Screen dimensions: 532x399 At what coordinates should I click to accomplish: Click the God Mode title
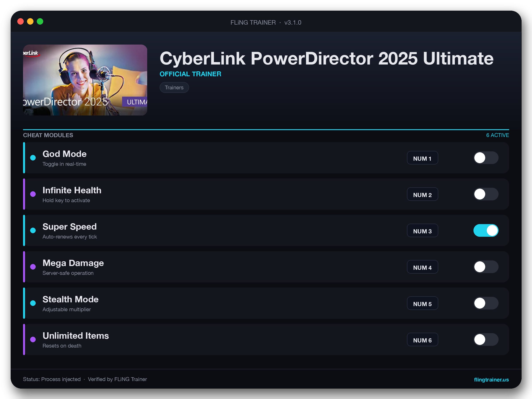(65, 154)
